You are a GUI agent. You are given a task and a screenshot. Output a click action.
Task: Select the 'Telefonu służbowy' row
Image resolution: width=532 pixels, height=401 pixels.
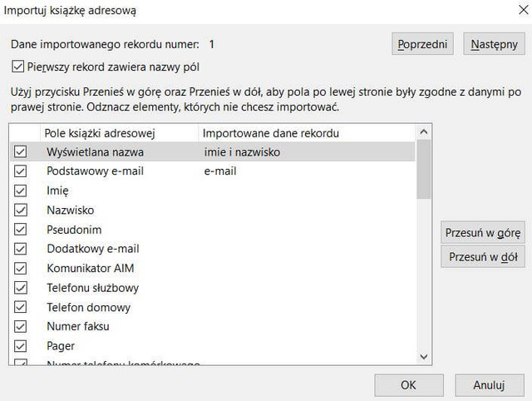point(213,288)
